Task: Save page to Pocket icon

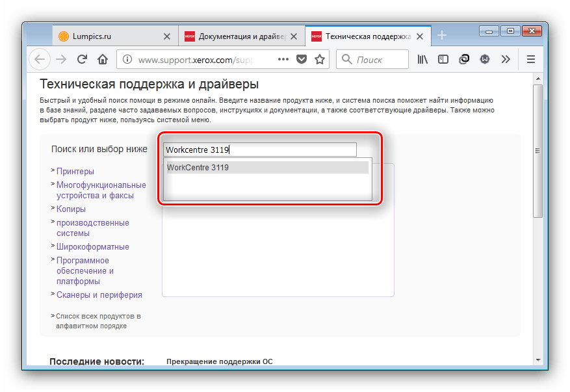Action: pos(302,59)
